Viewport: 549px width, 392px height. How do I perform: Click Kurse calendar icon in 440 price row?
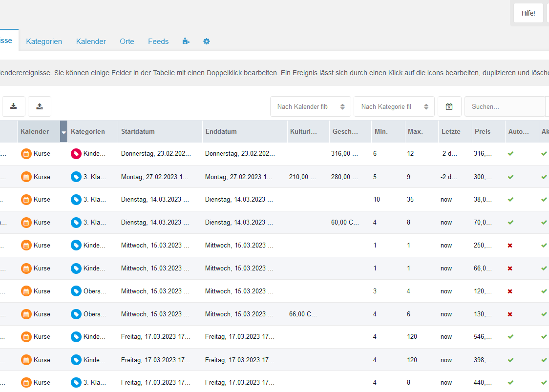pos(26,383)
